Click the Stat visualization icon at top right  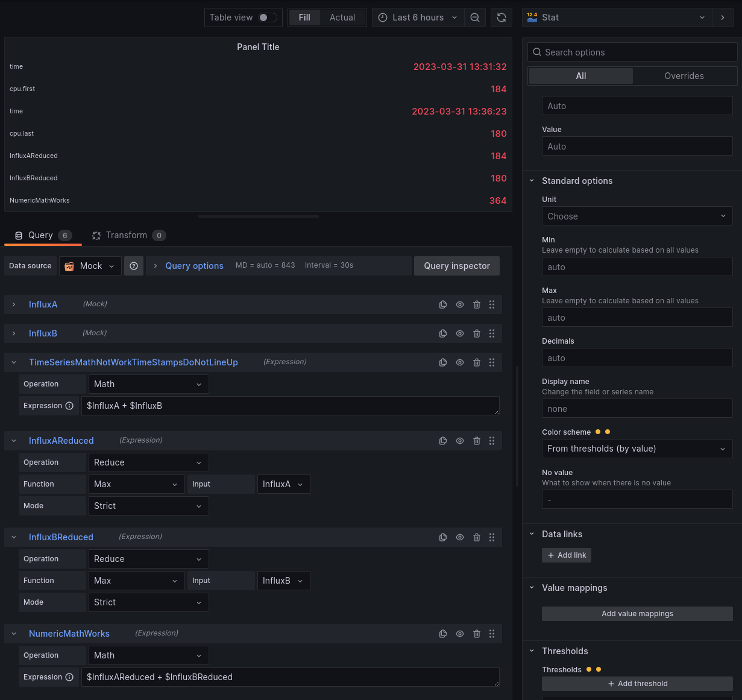[532, 17]
